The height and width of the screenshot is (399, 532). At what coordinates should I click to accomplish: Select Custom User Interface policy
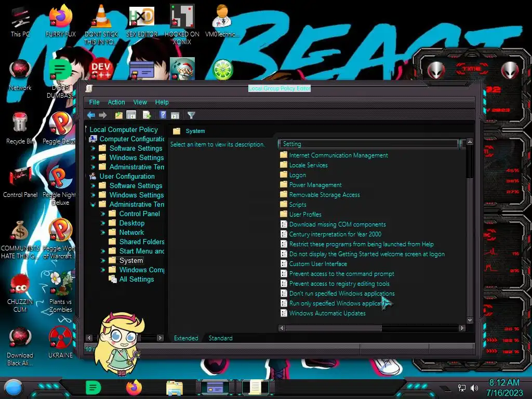(x=318, y=263)
